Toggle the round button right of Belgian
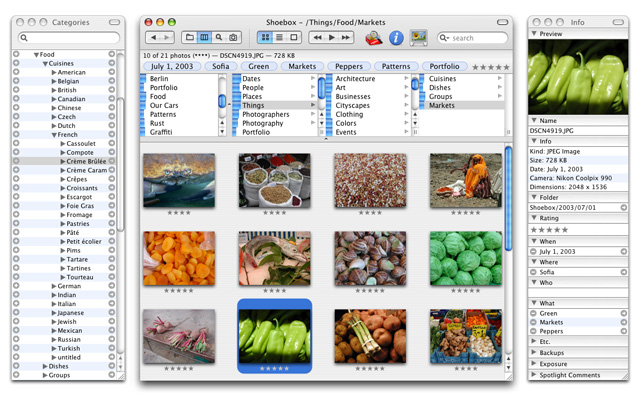This screenshot has width=640, height=400. [112, 81]
